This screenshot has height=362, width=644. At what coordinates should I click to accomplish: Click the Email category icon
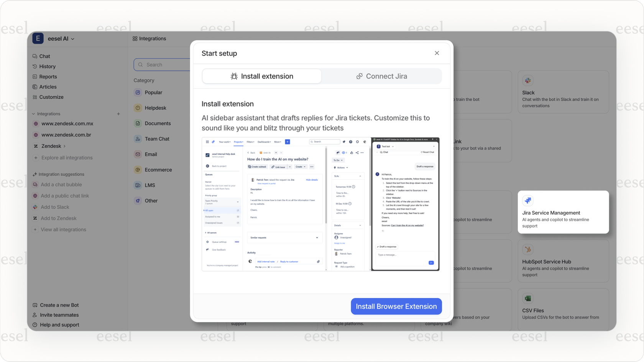point(138,154)
